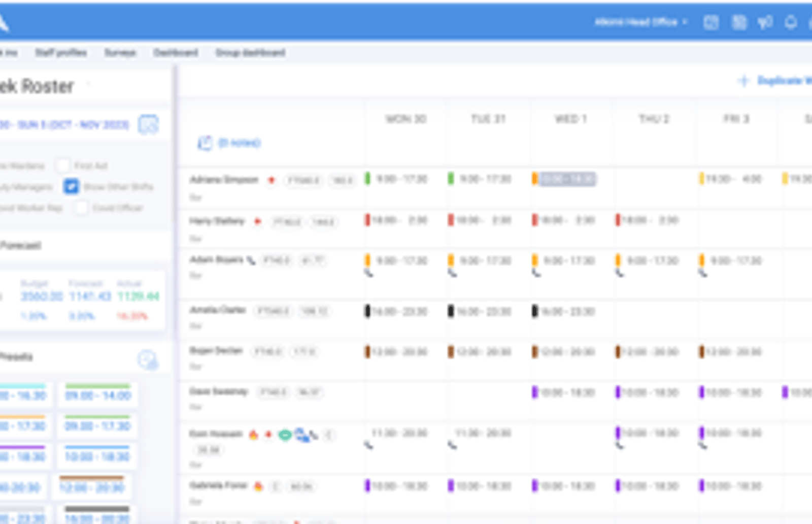Tick the Covid Officer checkbox
Screen dimensions: 812x524
pos(81,208)
